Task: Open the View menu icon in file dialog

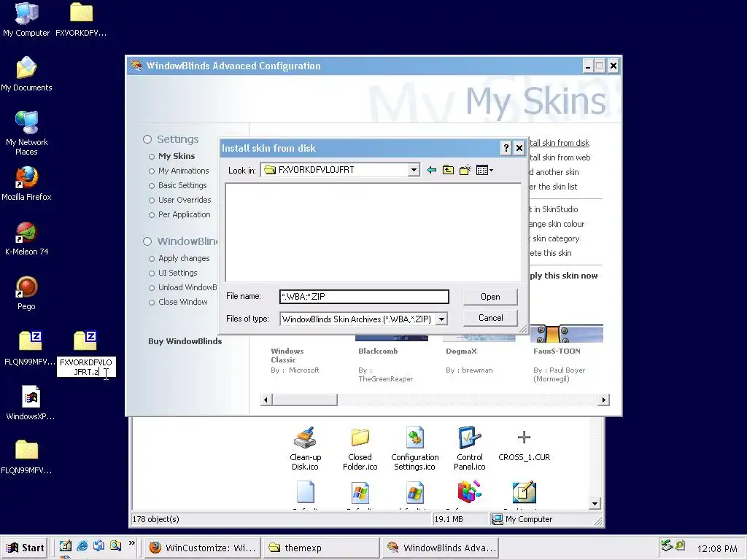Action: point(484,170)
